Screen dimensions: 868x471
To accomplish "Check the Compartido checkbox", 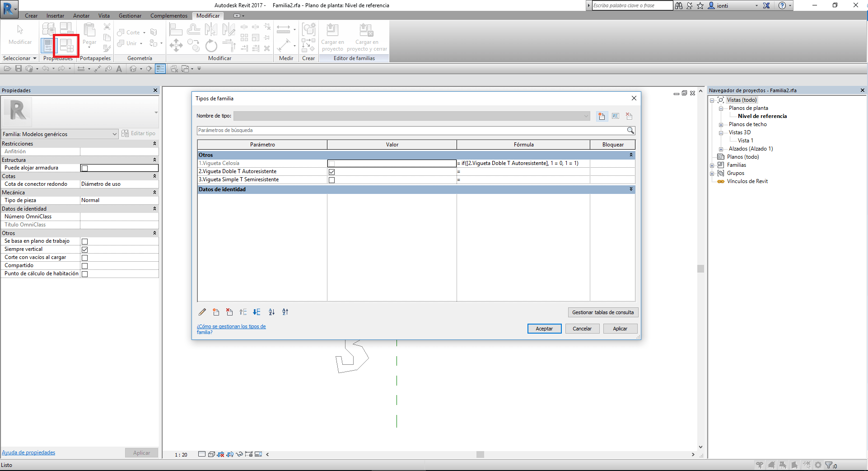I will (x=84, y=266).
